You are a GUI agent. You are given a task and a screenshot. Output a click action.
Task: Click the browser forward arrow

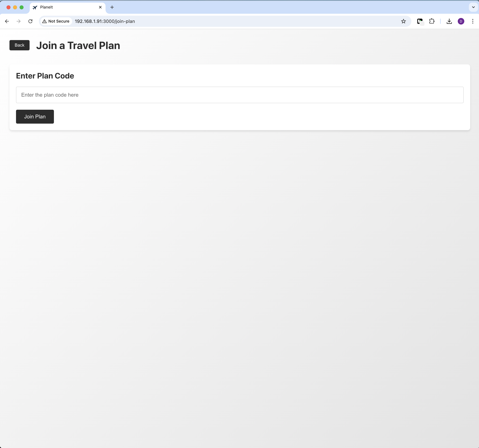(x=19, y=21)
